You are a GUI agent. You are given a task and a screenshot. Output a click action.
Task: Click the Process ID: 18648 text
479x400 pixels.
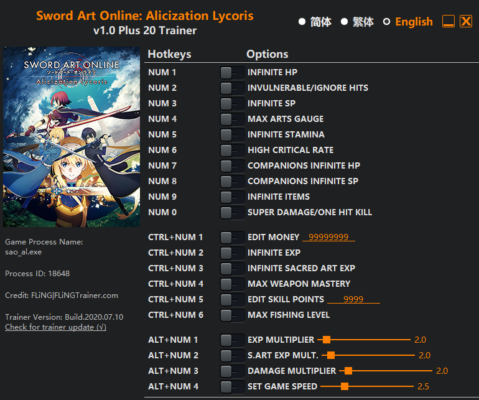coord(37,274)
